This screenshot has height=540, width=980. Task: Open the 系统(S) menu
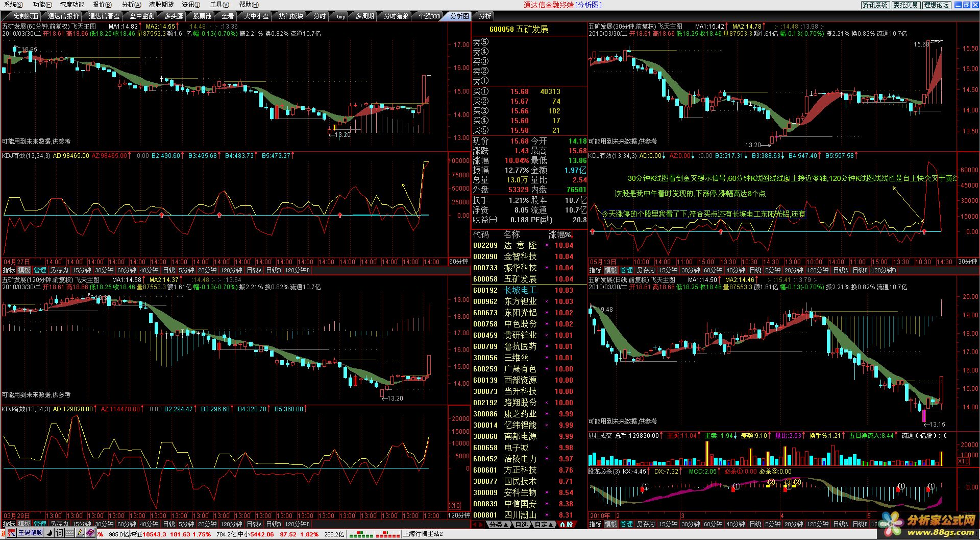(x=13, y=5)
